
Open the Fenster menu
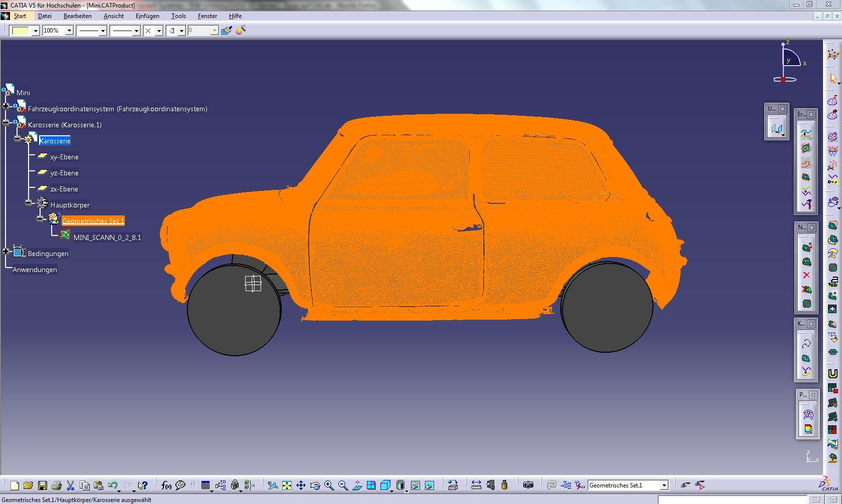207,16
